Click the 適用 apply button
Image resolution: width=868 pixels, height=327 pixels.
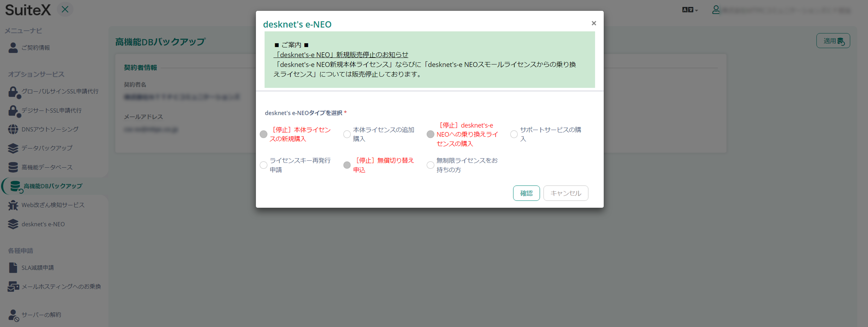(833, 41)
